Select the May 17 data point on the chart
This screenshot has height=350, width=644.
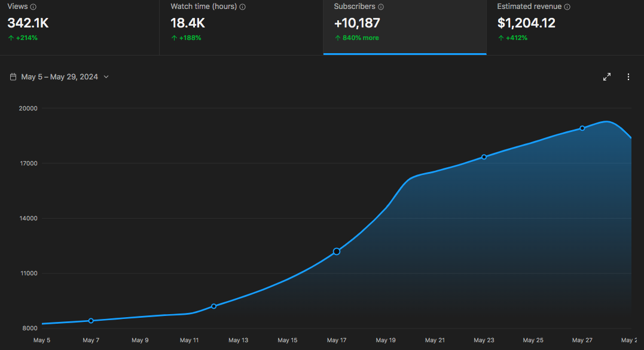point(337,251)
